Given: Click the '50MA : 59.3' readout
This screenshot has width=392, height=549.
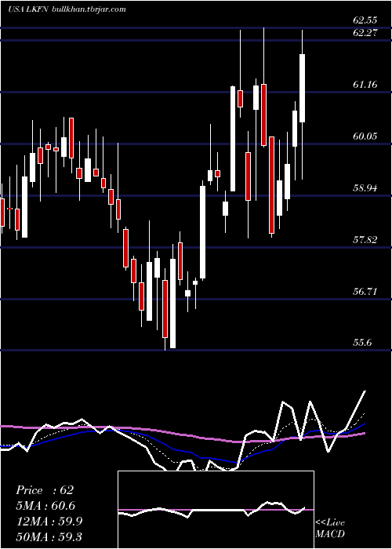Looking at the screenshot, I should click(x=49, y=537).
